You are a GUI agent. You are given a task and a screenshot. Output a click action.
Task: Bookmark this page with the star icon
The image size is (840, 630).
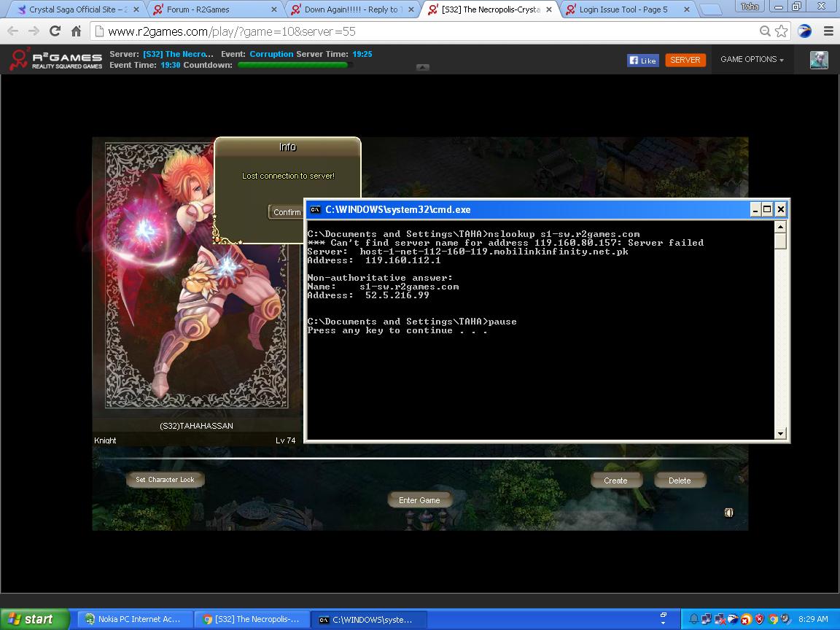(781, 31)
